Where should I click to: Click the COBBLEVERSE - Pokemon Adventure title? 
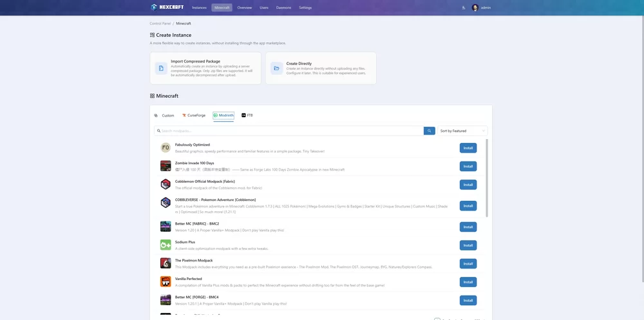pyautogui.click(x=215, y=200)
